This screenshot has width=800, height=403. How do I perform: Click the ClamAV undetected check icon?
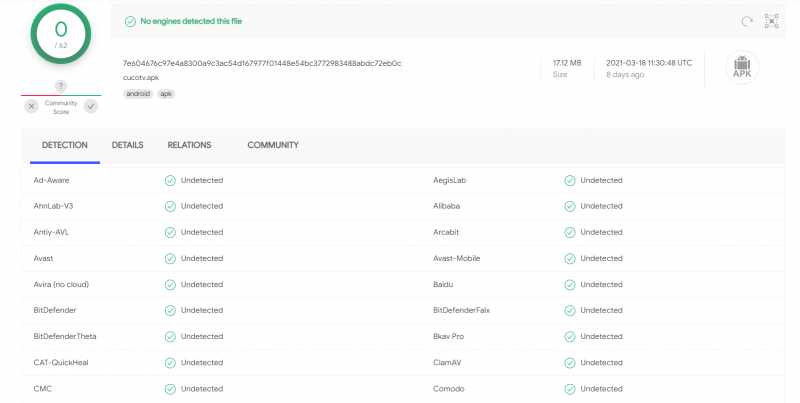click(569, 363)
